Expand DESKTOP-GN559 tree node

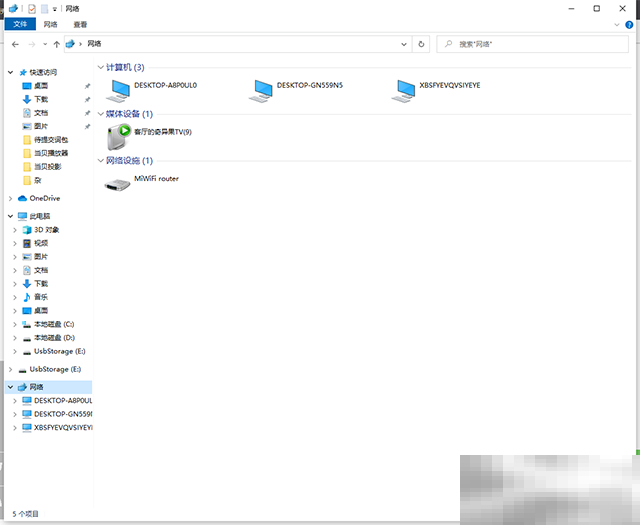pos(15,414)
